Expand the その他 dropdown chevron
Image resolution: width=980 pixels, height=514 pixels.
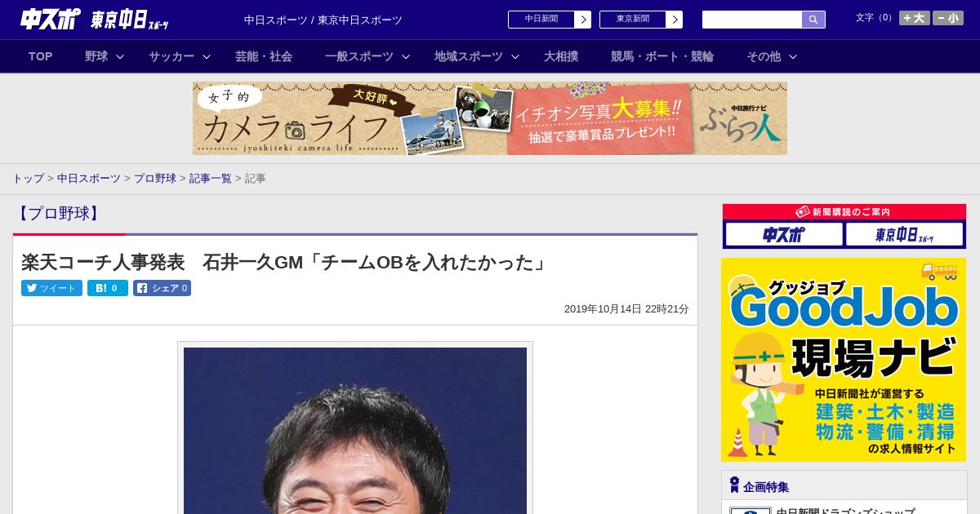coord(793,57)
